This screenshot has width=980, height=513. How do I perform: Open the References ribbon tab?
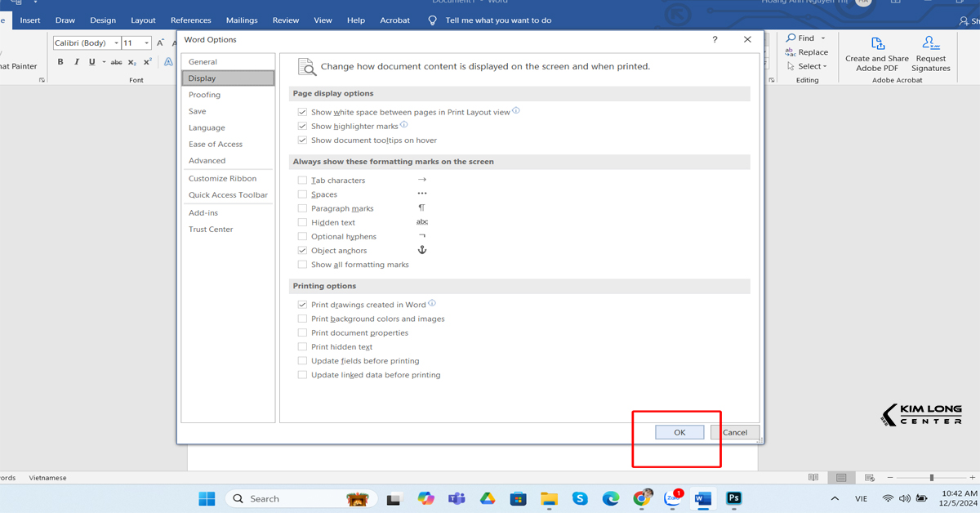point(190,20)
